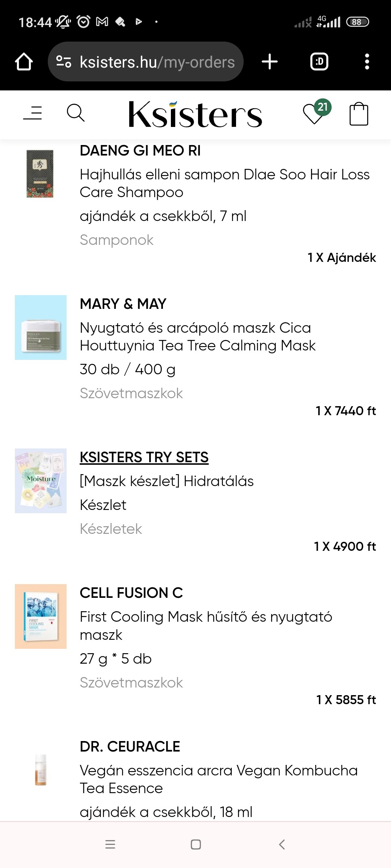Tap the Daeng Gi Meo Ri shampoo image

pos(40,174)
